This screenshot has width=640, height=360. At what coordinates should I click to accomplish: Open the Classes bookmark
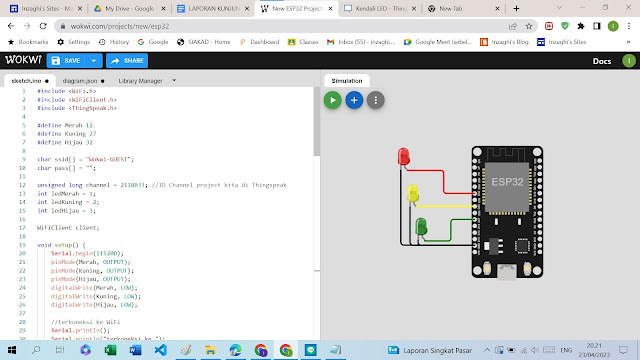[x=303, y=42]
